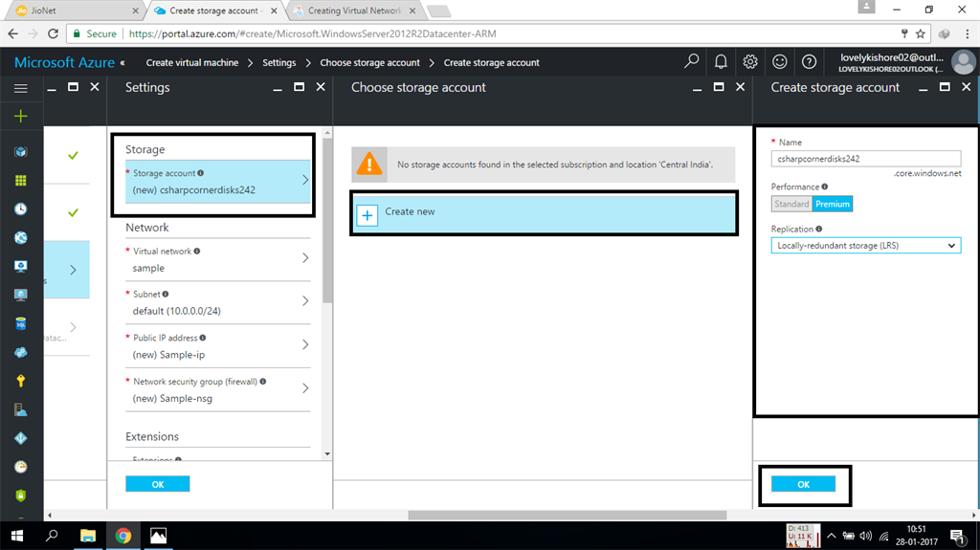
Task: Open App Services globe sidebar icon
Action: pos(21,237)
